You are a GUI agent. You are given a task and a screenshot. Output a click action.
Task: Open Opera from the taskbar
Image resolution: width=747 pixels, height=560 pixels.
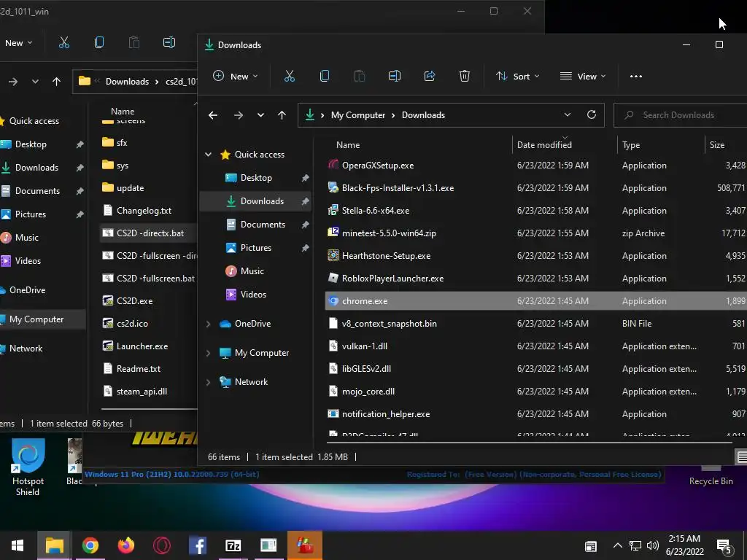point(161,545)
